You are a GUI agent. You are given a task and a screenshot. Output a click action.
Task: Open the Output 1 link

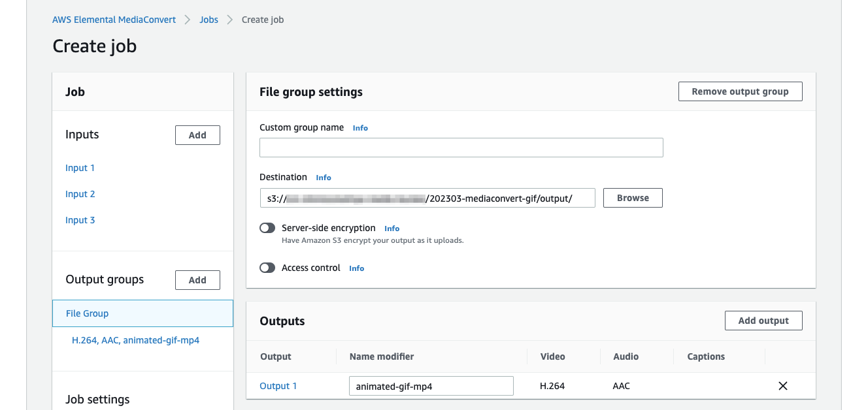tap(278, 386)
